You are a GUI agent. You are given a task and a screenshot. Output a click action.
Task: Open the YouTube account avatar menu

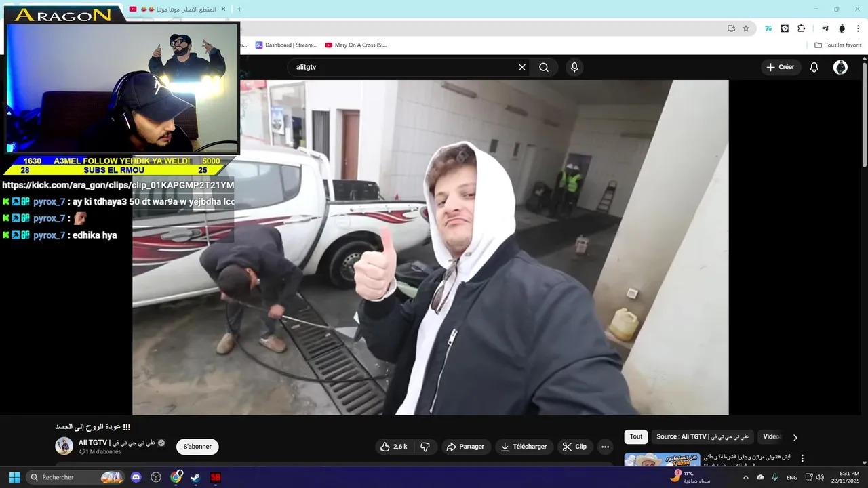(x=840, y=67)
